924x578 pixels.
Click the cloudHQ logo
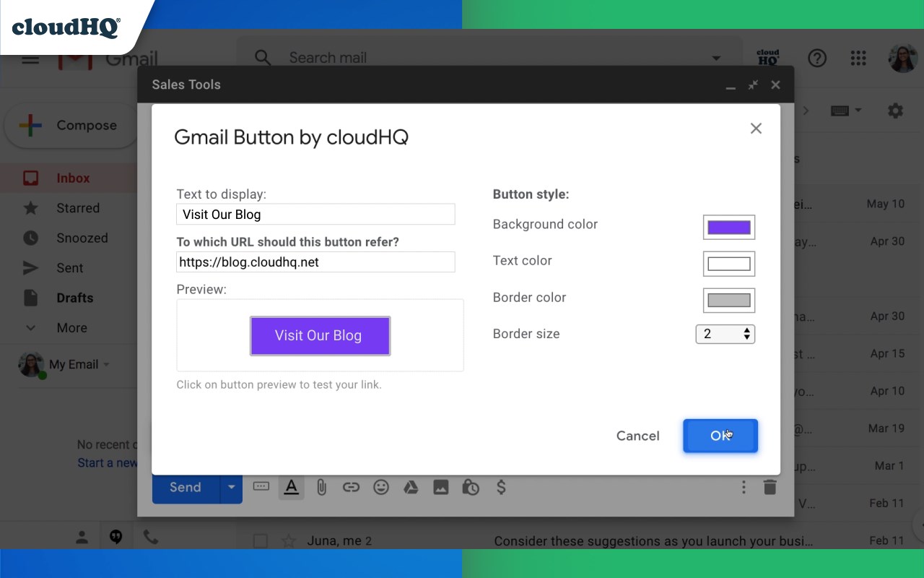tap(66, 27)
